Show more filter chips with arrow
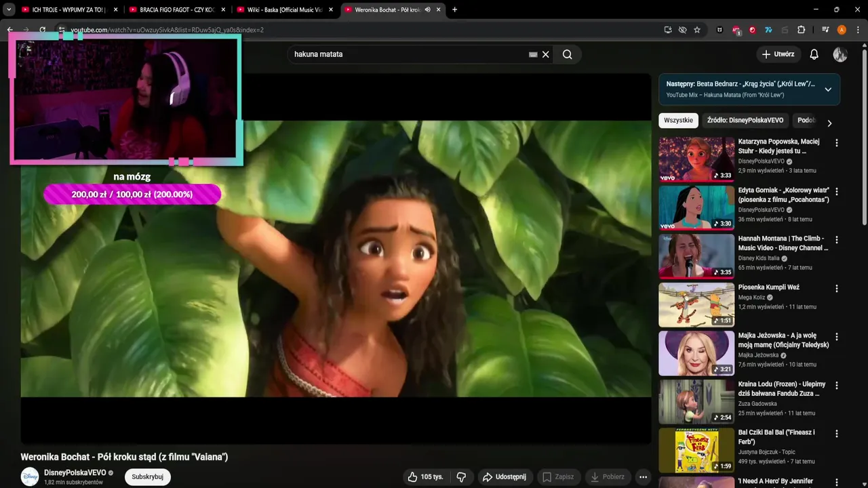This screenshot has height=488, width=868. tap(829, 123)
